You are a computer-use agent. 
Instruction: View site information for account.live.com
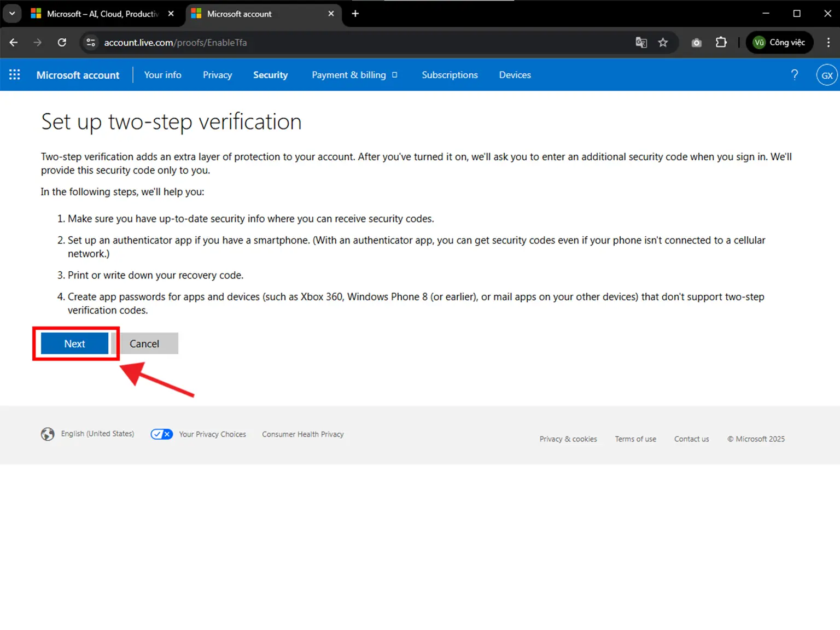(91, 42)
